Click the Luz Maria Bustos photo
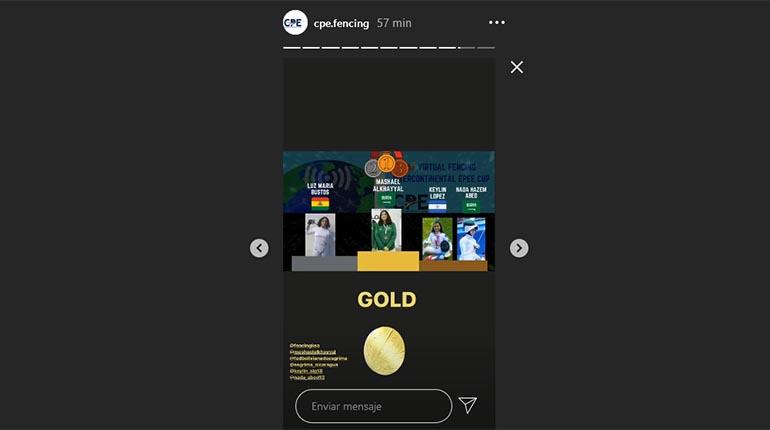Image resolution: width=770 pixels, height=430 pixels. point(320,235)
